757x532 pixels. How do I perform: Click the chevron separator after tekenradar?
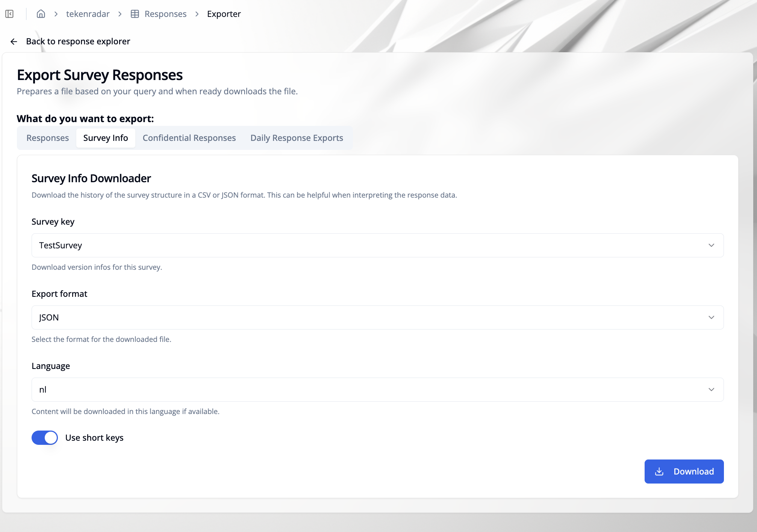click(120, 14)
